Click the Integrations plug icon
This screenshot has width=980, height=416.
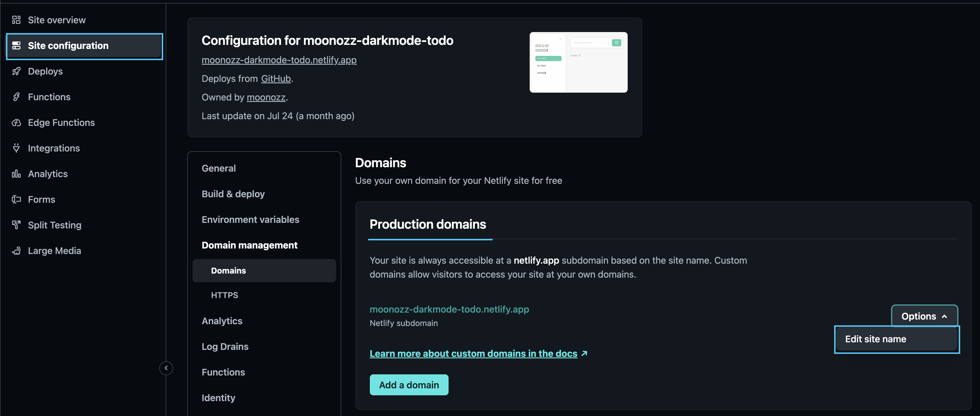point(16,148)
